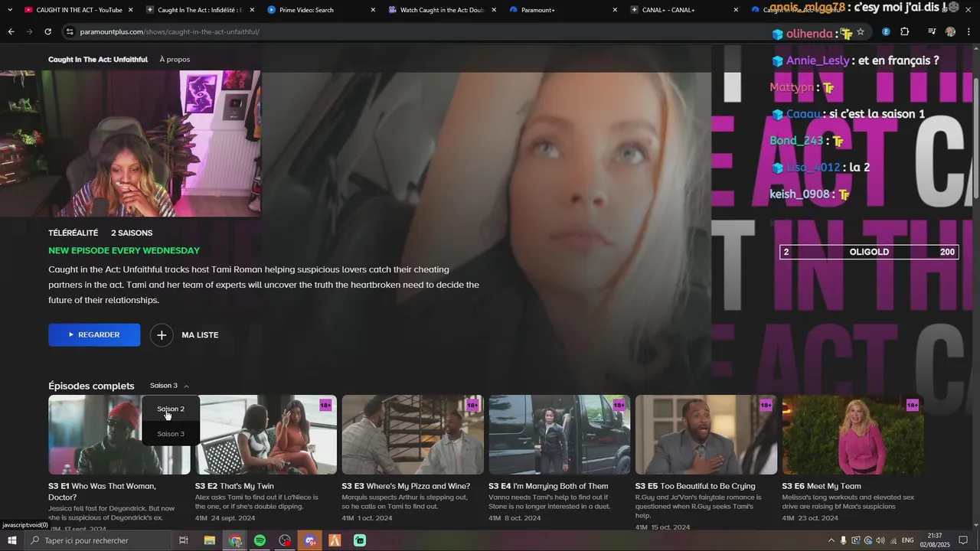Viewport: 980px width, 551px height.
Task: Reload the Paramount+ page
Action: click(x=47, y=31)
